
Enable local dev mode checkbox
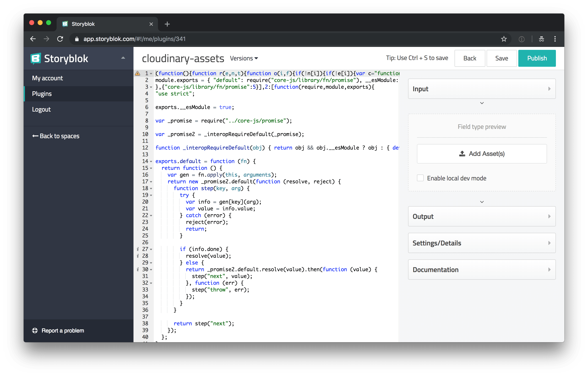coord(420,178)
